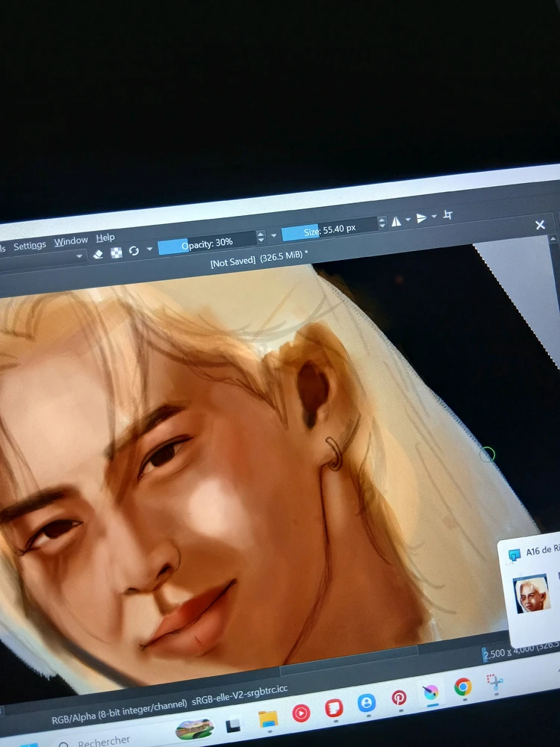Open the Help menu

[105, 238]
